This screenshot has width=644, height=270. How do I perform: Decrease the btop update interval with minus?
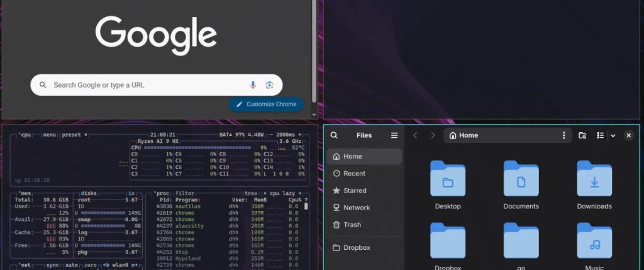(x=272, y=135)
